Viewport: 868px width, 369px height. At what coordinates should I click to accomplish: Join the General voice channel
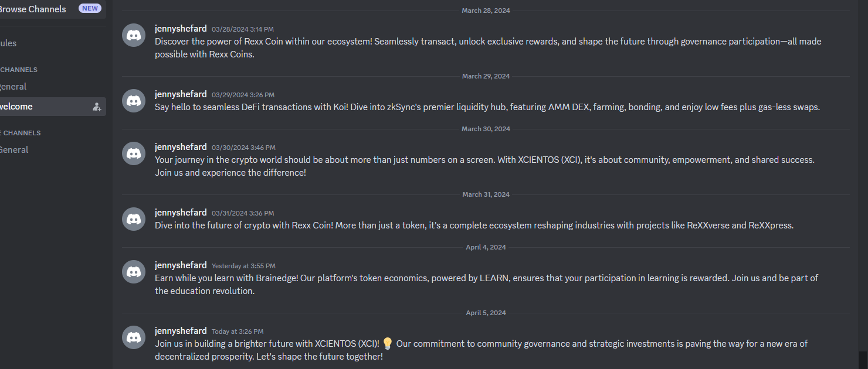point(14,149)
